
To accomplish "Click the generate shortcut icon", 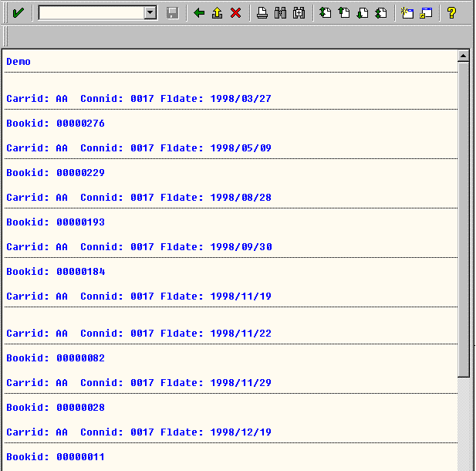I will pyautogui.click(x=426, y=13).
